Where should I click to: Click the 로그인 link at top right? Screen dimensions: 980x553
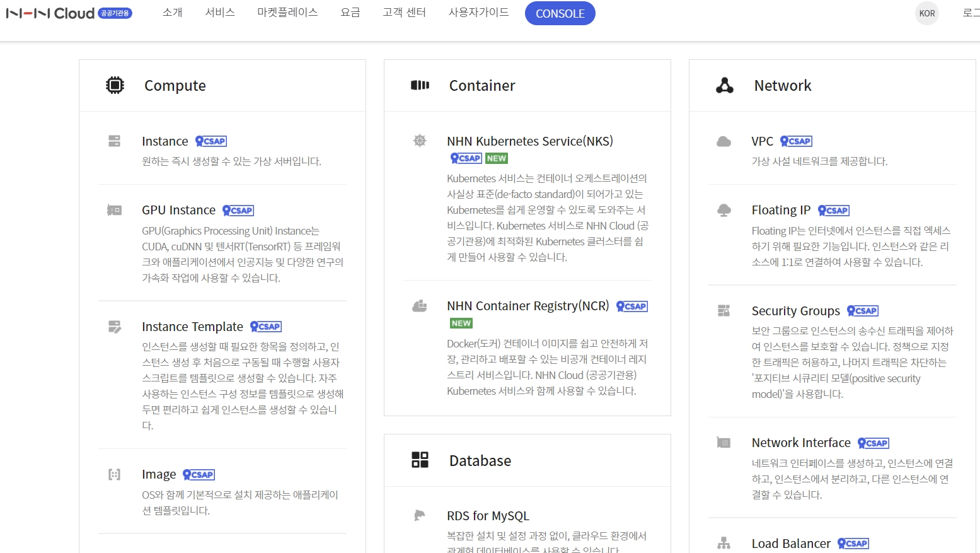[x=971, y=13]
